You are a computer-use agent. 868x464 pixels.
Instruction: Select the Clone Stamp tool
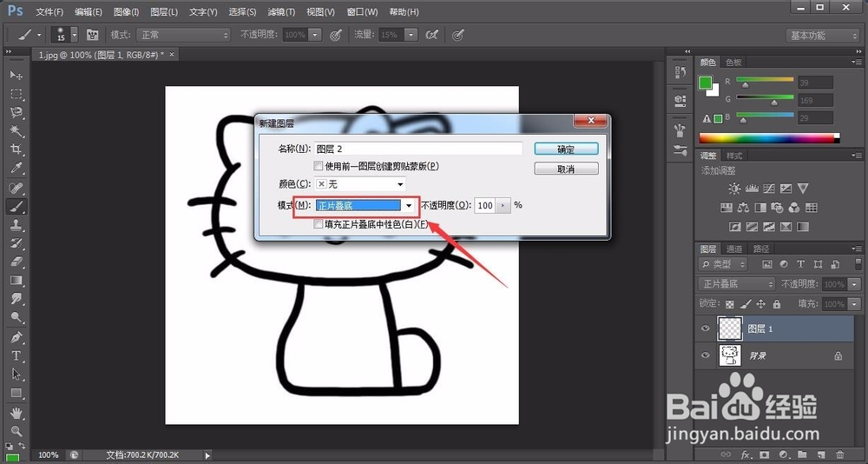coord(16,225)
